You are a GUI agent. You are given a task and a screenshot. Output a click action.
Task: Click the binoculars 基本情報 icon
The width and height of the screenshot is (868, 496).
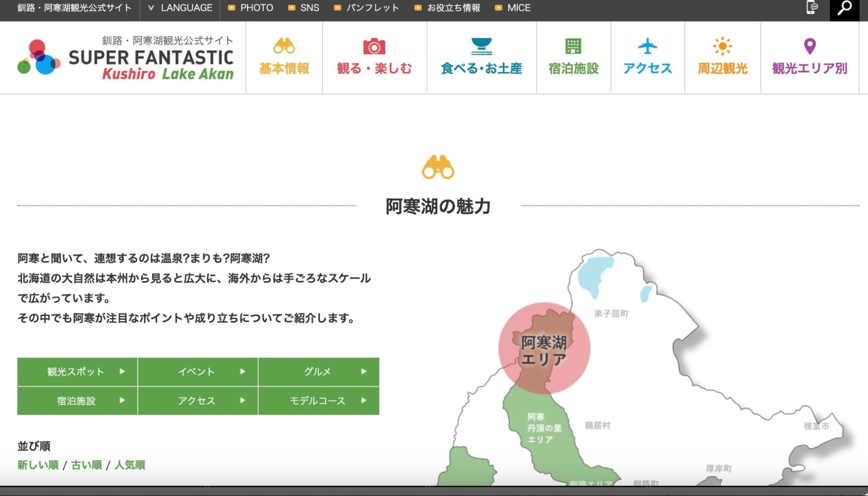click(x=284, y=46)
